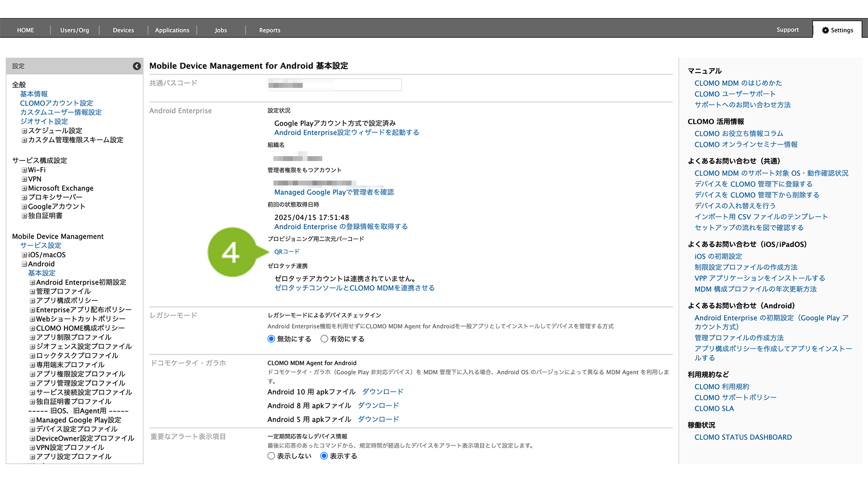Image resolution: width=868 pixels, height=488 pixels.
Task: Open Devices menu
Action: [x=124, y=30]
